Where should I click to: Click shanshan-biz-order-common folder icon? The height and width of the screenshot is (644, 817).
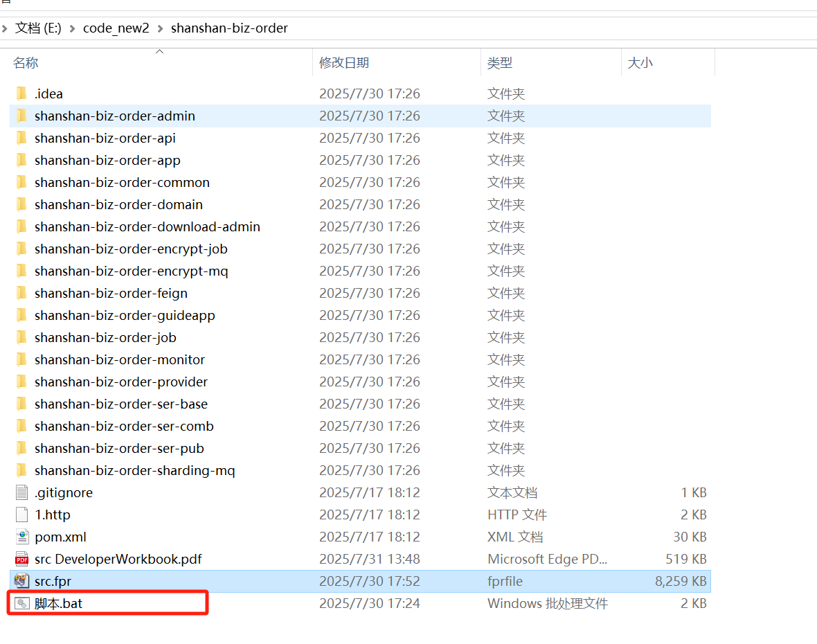coord(21,182)
